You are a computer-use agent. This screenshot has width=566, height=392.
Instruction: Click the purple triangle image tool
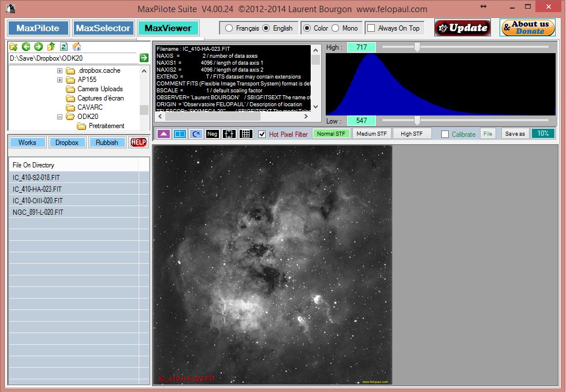tap(163, 134)
